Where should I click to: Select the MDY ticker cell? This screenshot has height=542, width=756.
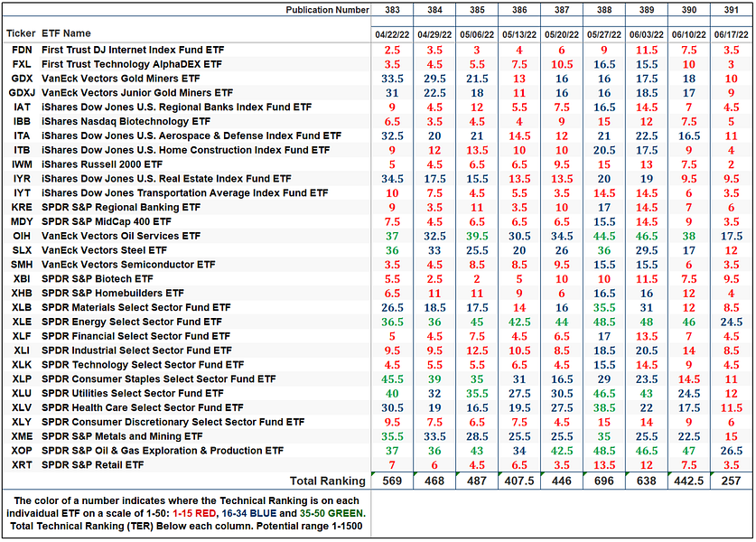22,222
